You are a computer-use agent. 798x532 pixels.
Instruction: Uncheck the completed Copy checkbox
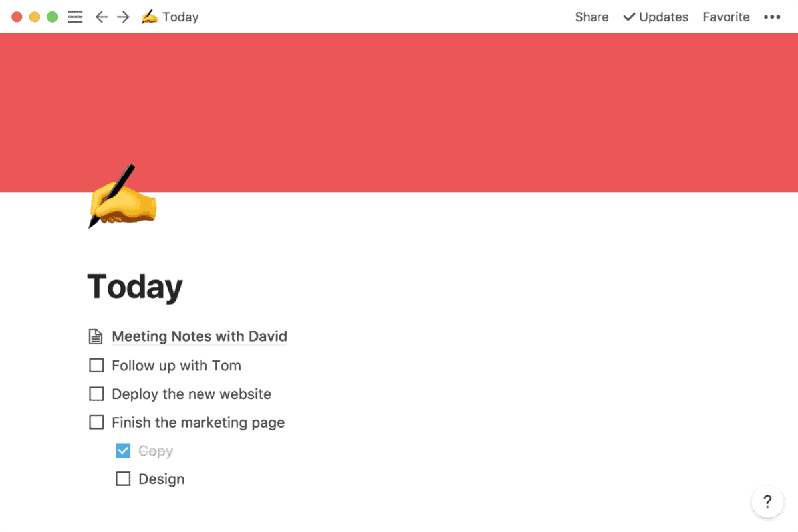coord(124,451)
